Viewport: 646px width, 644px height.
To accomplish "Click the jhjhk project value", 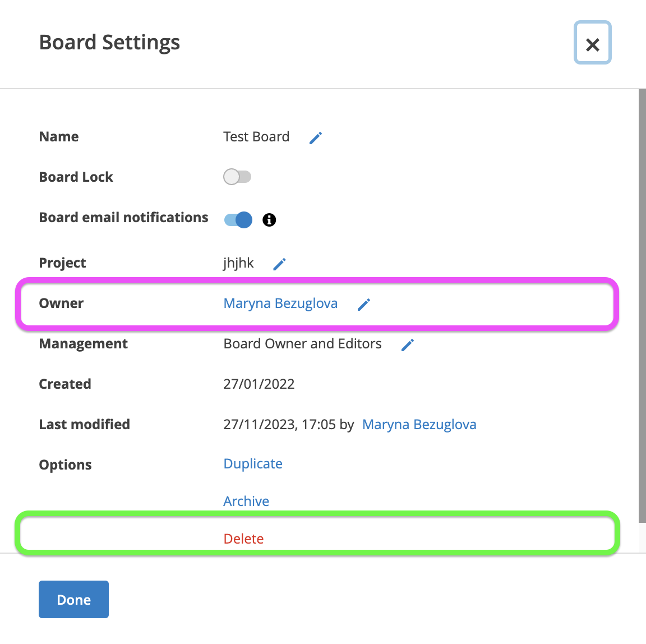I will coord(238,263).
